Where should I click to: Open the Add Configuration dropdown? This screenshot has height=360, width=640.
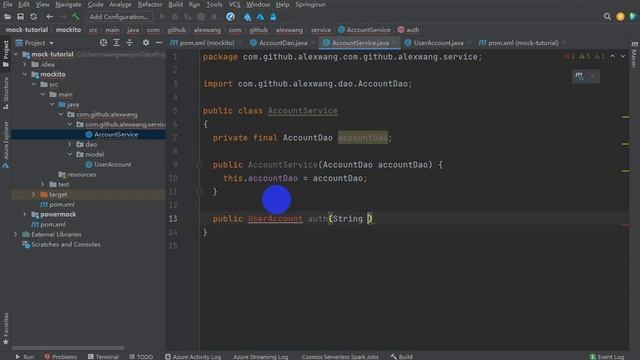pos(119,17)
